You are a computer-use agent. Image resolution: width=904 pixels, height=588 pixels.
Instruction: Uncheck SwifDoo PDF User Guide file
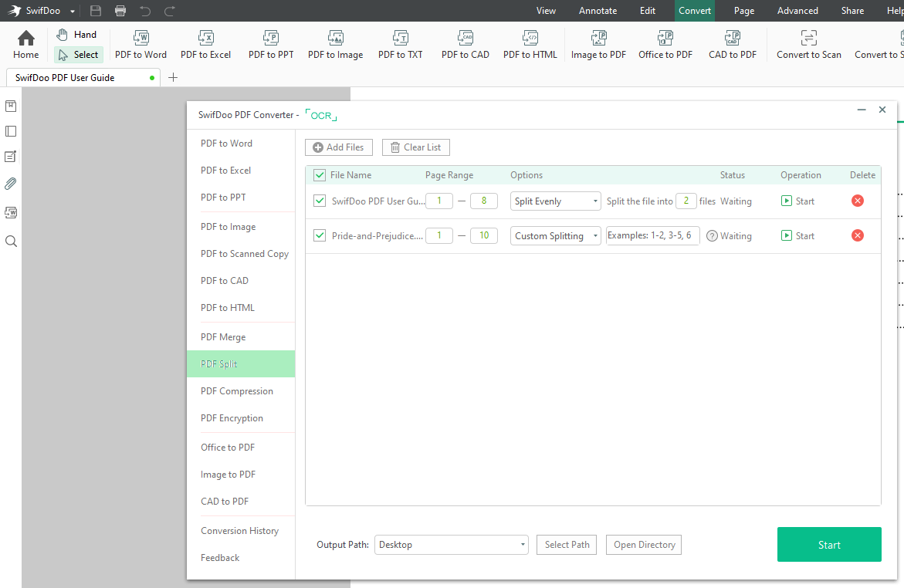[320, 201]
